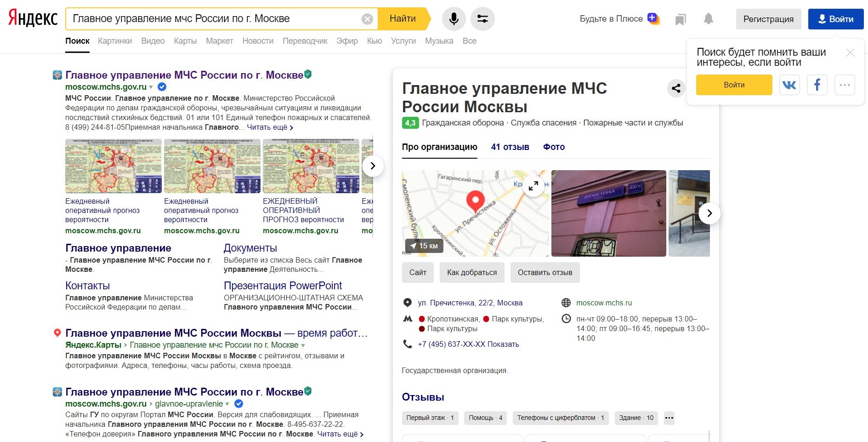This screenshot has height=442, width=868.
Task: Switch to the Фото tab in card
Action: coord(554,147)
